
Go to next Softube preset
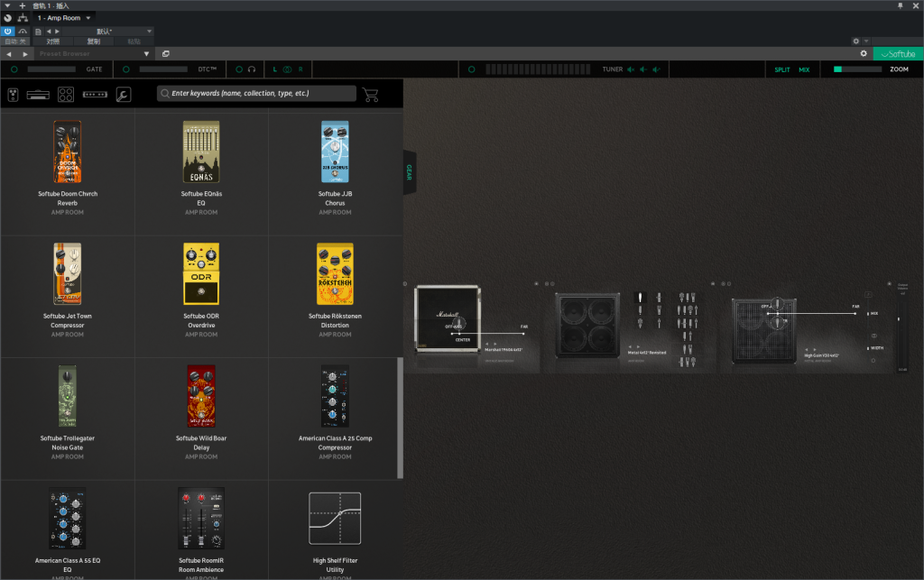24,53
